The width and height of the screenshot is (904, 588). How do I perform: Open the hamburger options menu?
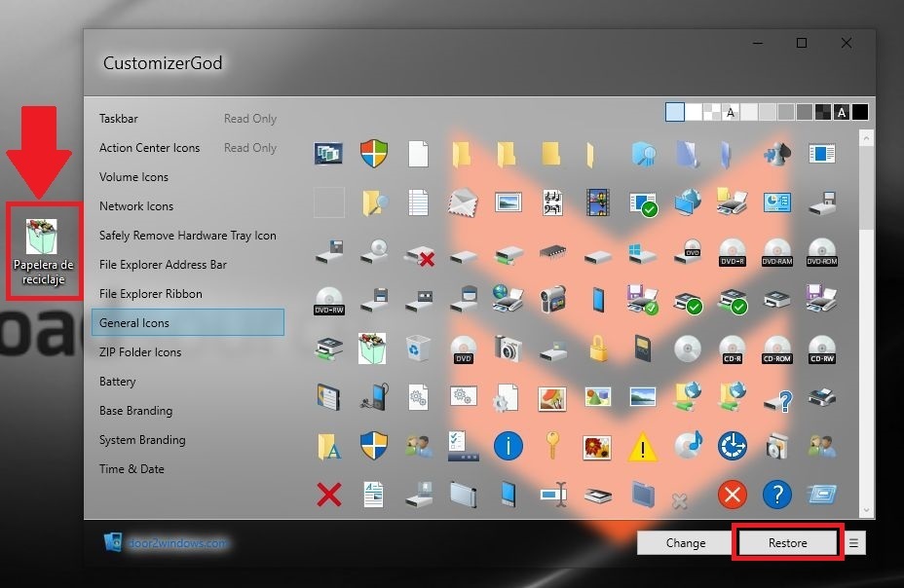pos(854,542)
